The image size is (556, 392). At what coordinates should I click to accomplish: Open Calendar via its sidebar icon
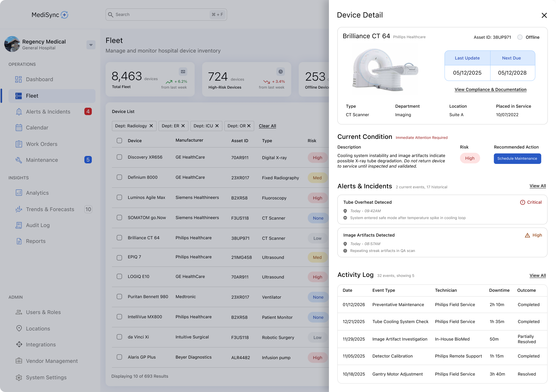(x=19, y=128)
